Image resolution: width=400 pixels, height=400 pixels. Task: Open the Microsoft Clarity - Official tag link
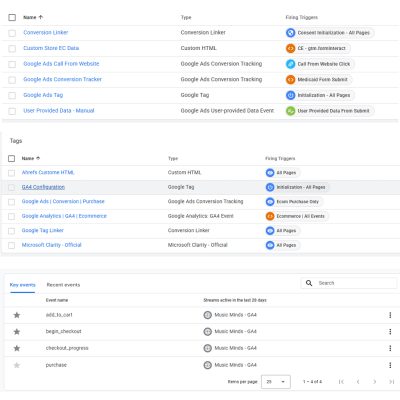coord(52,245)
